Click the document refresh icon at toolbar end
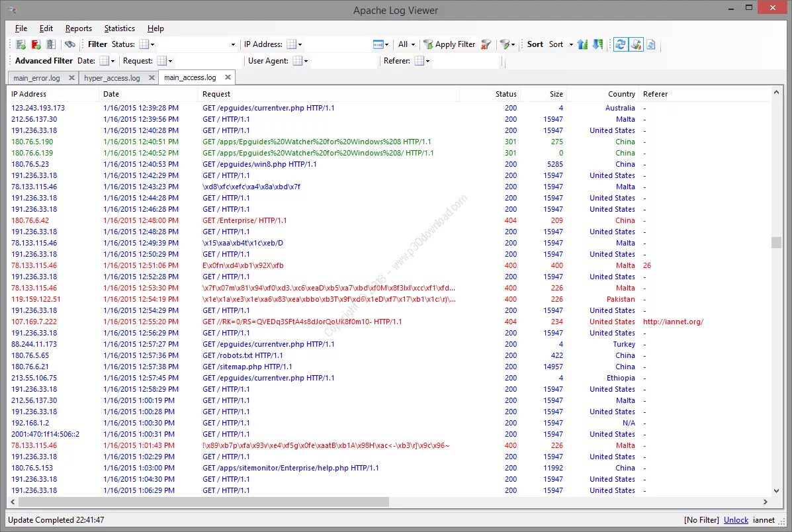792x532 pixels. tap(651, 44)
